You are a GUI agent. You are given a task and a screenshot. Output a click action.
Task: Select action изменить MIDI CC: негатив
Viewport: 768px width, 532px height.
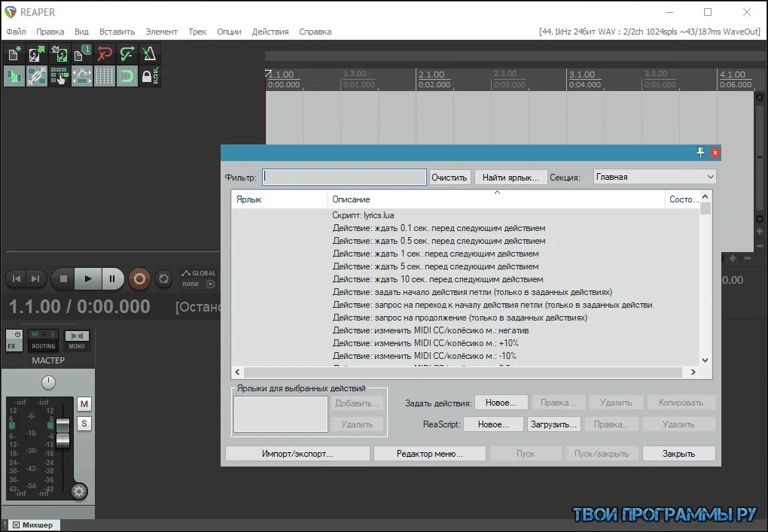[x=465, y=330]
